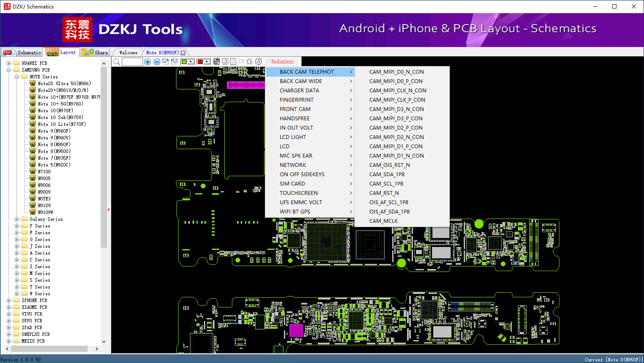644x363 pixels.
Task: Click the overlapping windows toolbar icon
Action: click(x=217, y=62)
